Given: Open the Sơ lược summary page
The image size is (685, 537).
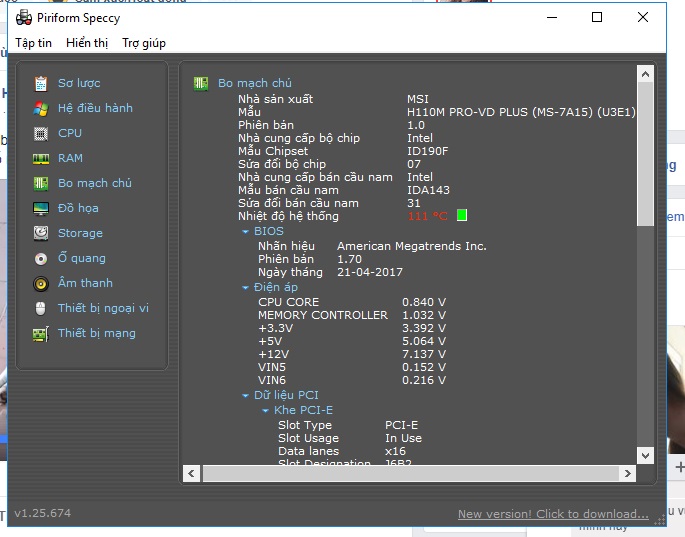Looking at the screenshot, I should point(79,83).
